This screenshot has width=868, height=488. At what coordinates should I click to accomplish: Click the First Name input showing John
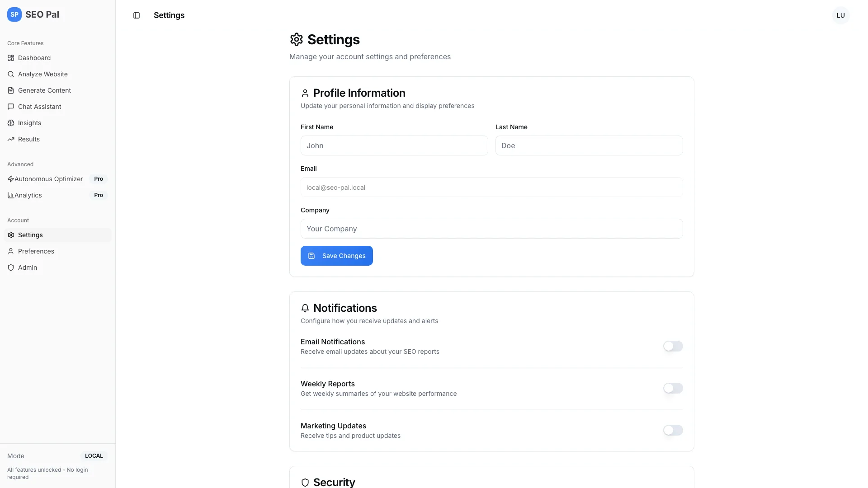coord(394,145)
